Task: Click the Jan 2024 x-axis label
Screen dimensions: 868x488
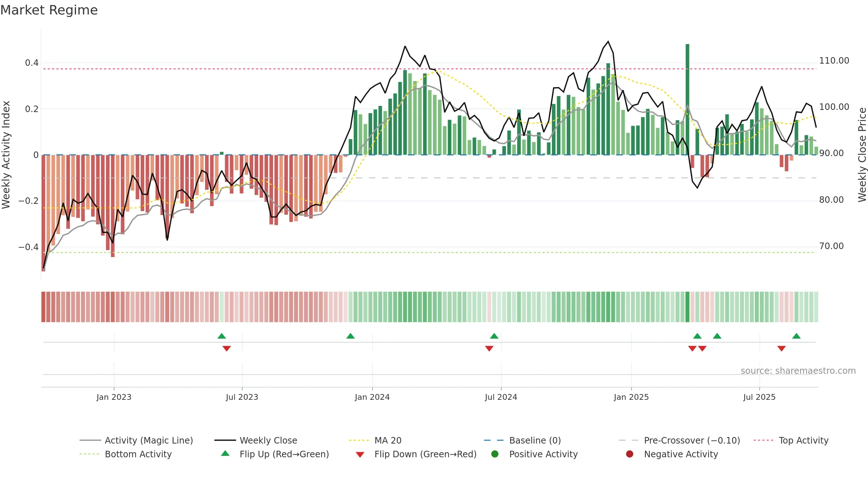Action: [372, 397]
